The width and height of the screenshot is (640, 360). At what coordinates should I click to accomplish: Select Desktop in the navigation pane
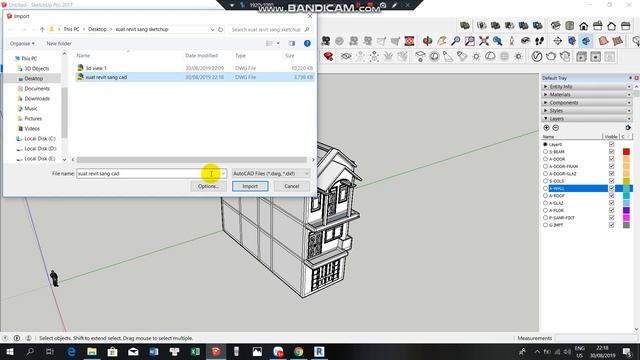[x=33, y=78]
